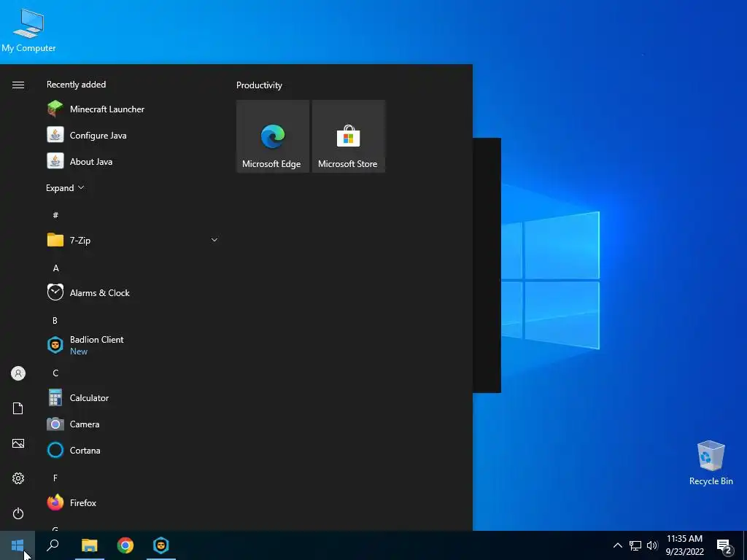747x560 pixels.
Task: Click the A letter header in app list
Action: click(x=55, y=268)
